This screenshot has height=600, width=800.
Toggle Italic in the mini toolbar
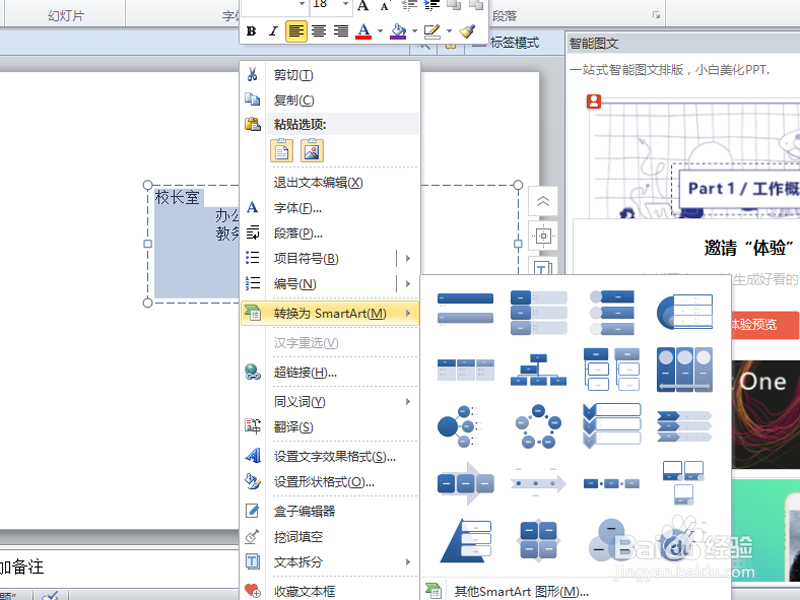click(273, 31)
